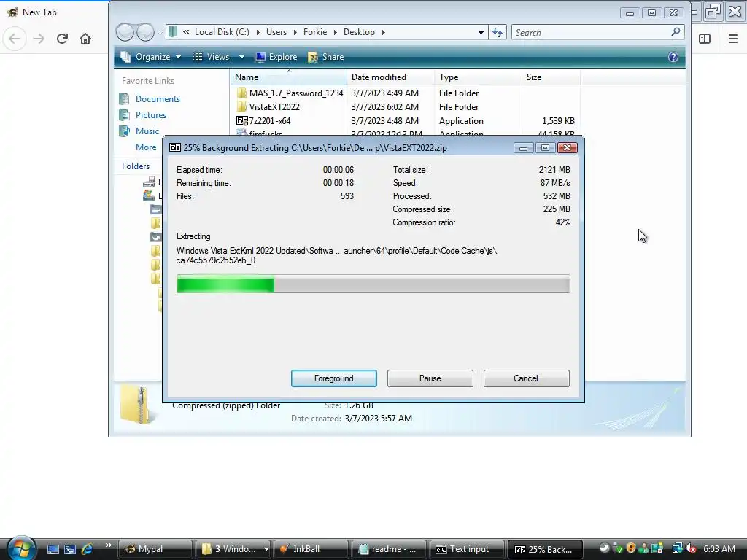Open Documents in Favorite Links
The width and height of the screenshot is (747, 560).
[158, 99]
